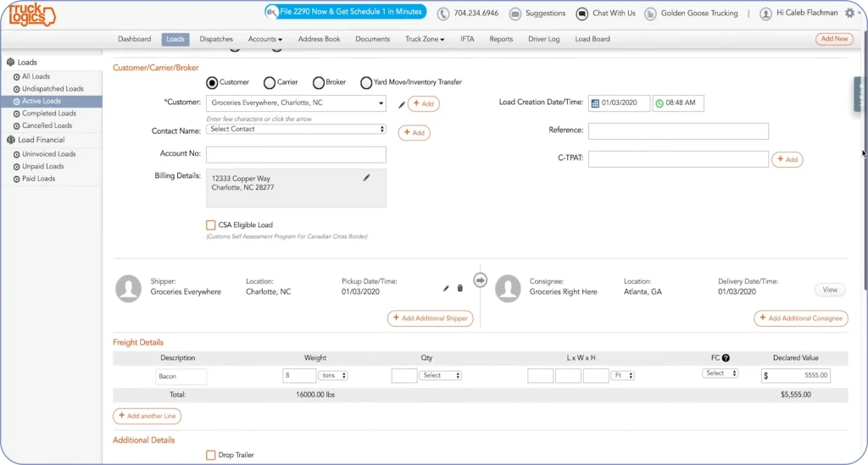This screenshot has height=465, width=868.
Task: Click the bullet icon next to Unpaid Loads
Action: 17,166
